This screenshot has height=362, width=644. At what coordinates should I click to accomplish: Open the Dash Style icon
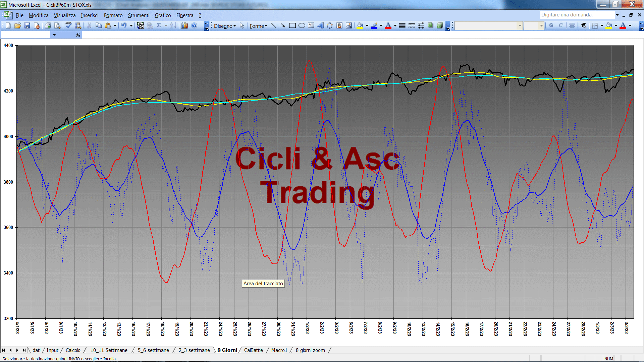point(412,25)
